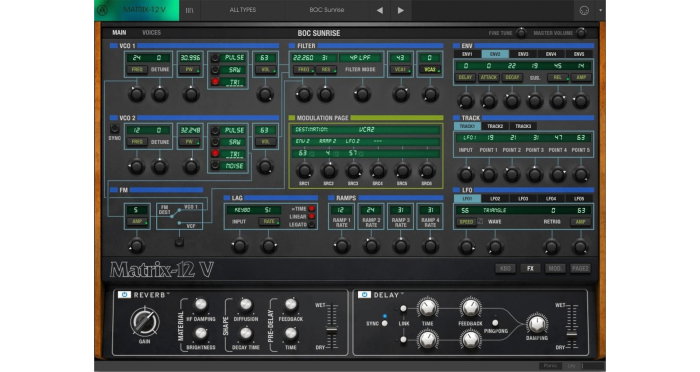Click the SRC1 modulation knob

click(x=304, y=171)
